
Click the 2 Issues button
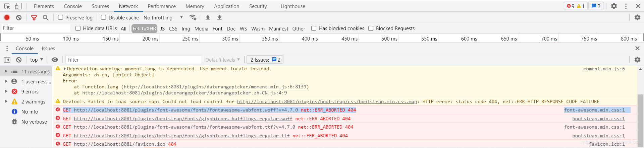(x=265, y=60)
